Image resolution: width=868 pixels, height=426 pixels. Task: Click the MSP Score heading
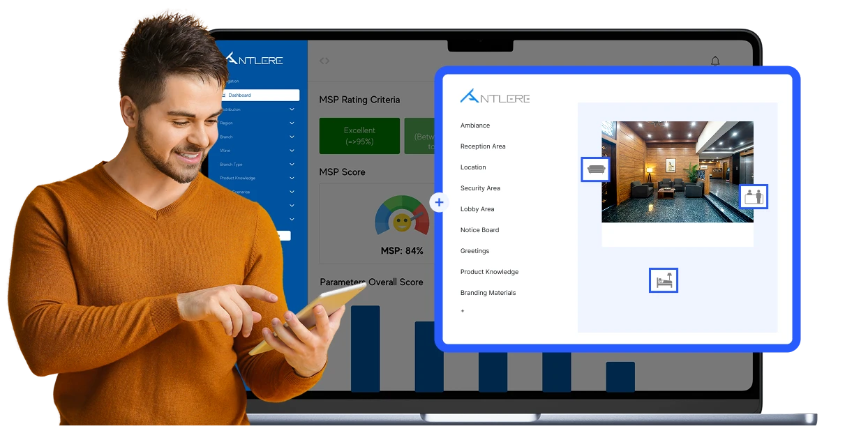pos(342,172)
